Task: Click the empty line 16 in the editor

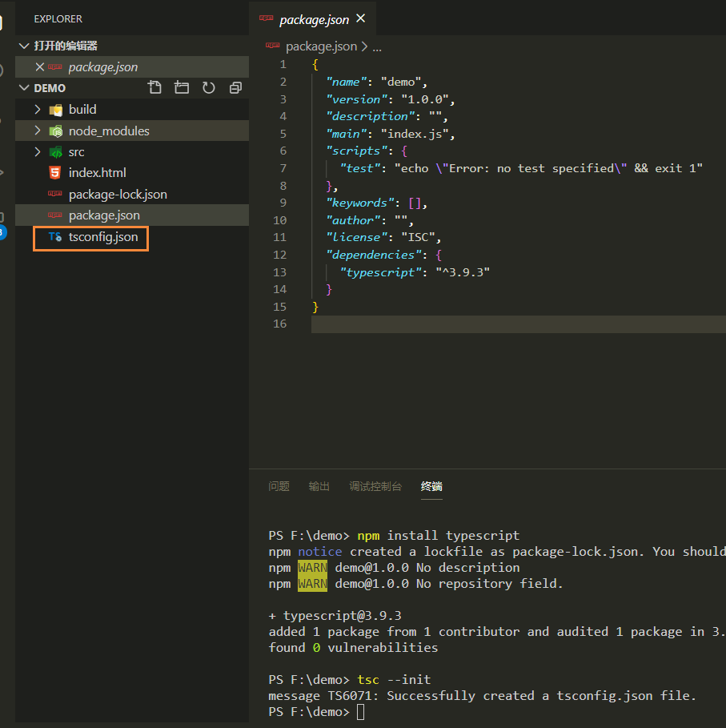Action: pos(518,324)
